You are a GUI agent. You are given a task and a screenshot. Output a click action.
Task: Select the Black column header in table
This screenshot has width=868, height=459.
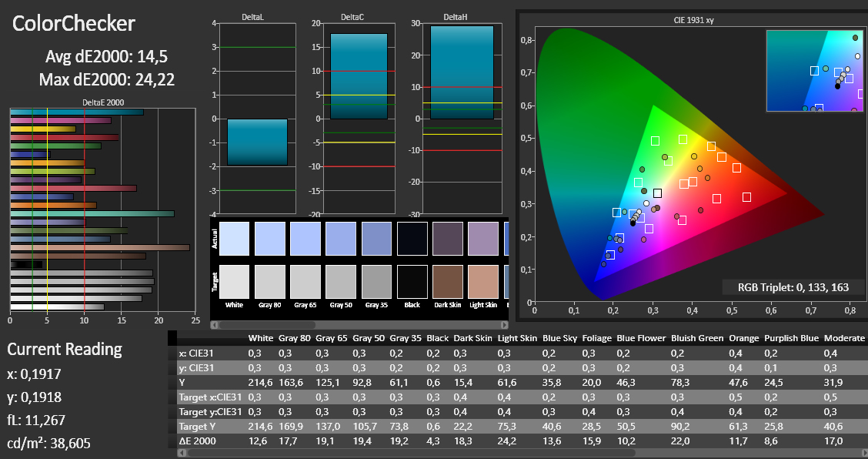pyautogui.click(x=438, y=338)
